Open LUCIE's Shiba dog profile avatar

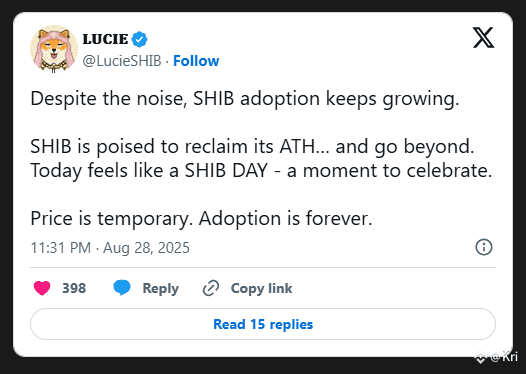(x=54, y=49)
